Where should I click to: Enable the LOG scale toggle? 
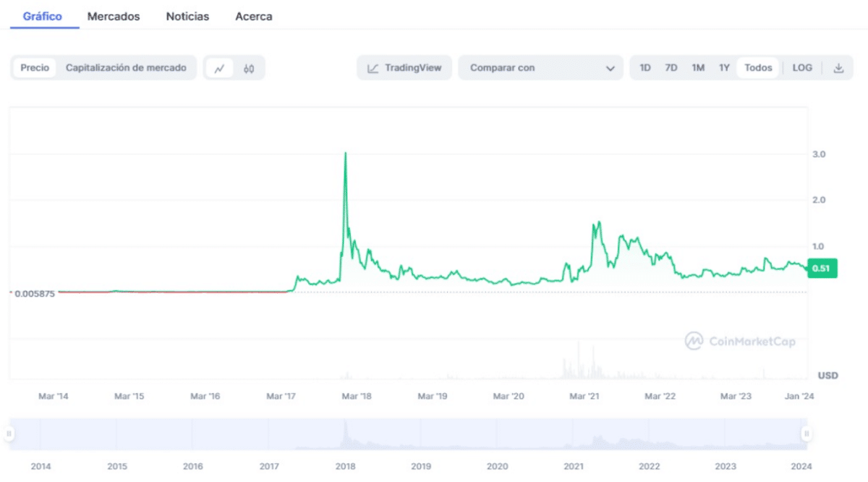801,67
